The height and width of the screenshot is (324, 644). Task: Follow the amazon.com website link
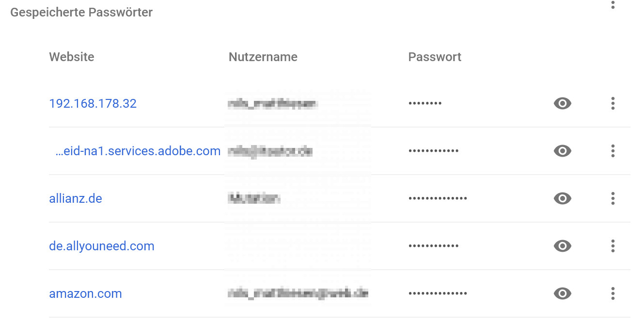coord(85,293)
